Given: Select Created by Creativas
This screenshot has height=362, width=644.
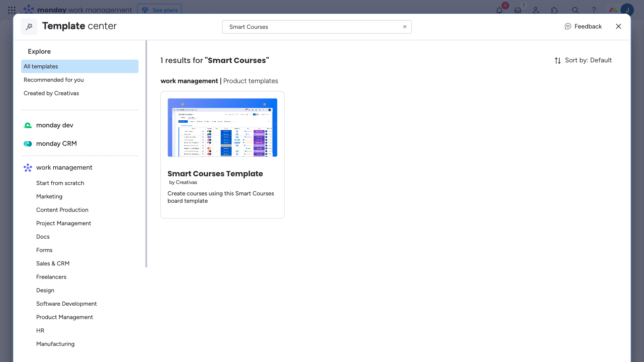Looking at the screenshot, I should pos(80,93).
